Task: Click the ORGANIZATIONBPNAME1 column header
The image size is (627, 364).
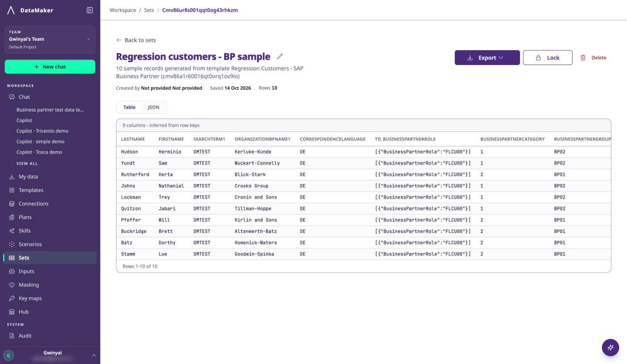Action: [x=263, y=139]
